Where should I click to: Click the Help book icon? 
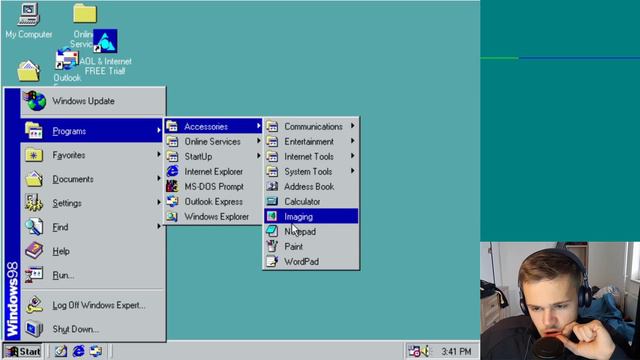pos(33,251)
